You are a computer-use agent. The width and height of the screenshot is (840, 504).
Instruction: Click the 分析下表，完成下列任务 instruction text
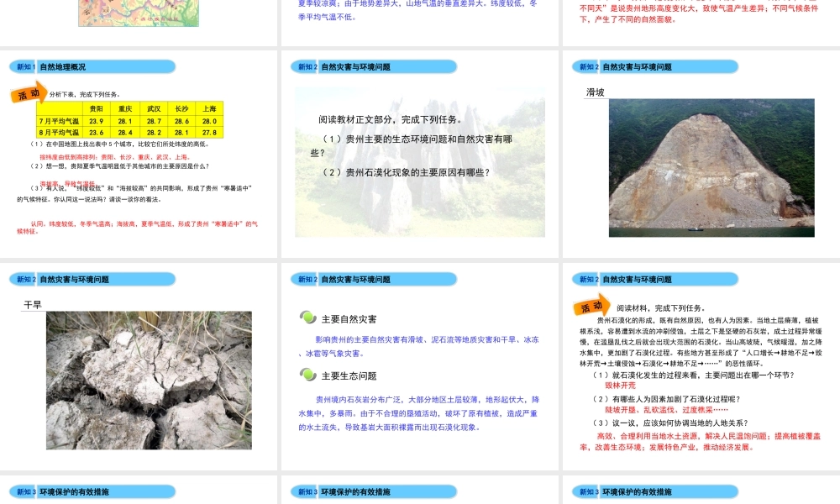(85, 94)
